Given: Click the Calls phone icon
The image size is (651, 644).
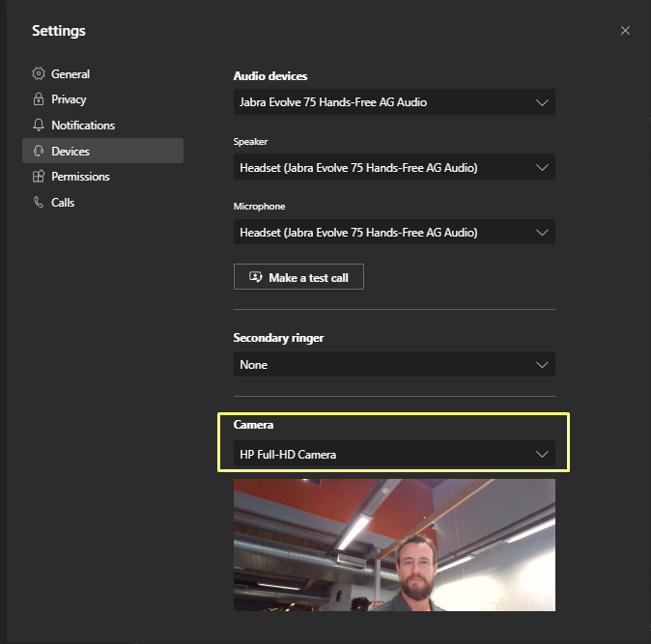Looking at the screenshot, I should (39, 202).
